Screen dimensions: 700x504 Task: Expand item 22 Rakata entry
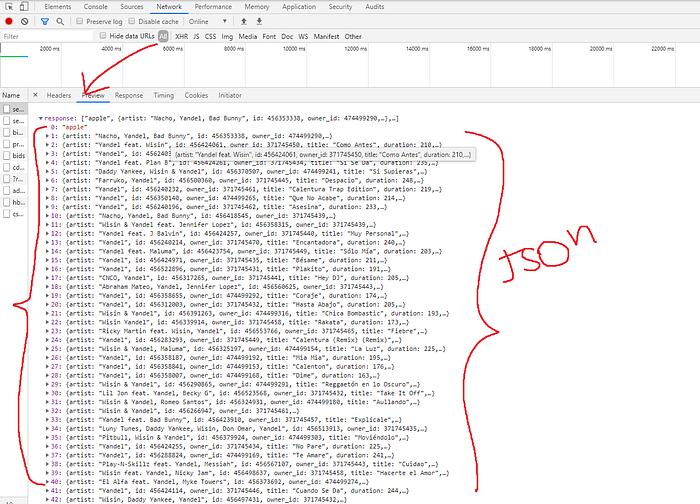47,322
